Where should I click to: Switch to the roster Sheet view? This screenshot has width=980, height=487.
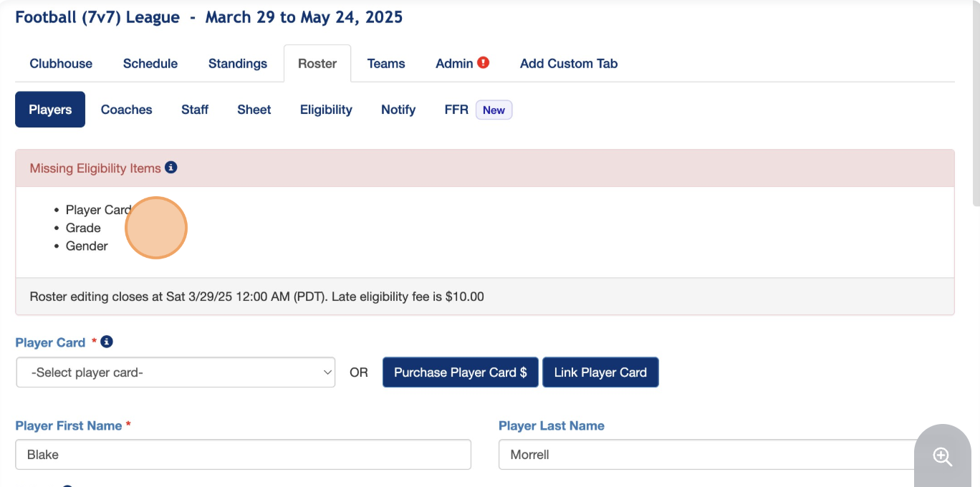[254, 110]
